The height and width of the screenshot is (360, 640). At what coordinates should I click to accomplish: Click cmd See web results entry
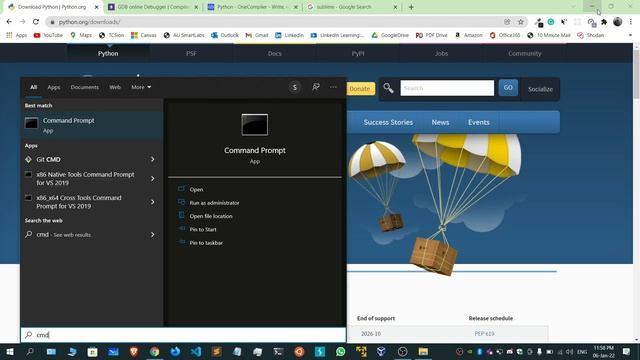click(64, 235)
